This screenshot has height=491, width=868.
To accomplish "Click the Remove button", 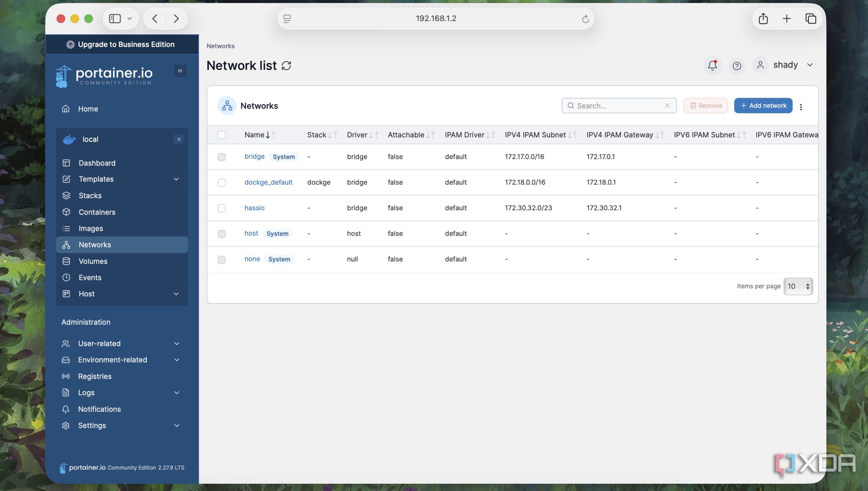I will pyautogui.click(x=705, y=106).
